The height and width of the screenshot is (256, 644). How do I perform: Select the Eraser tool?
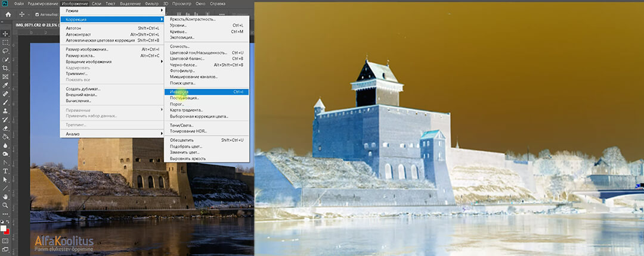5,128
